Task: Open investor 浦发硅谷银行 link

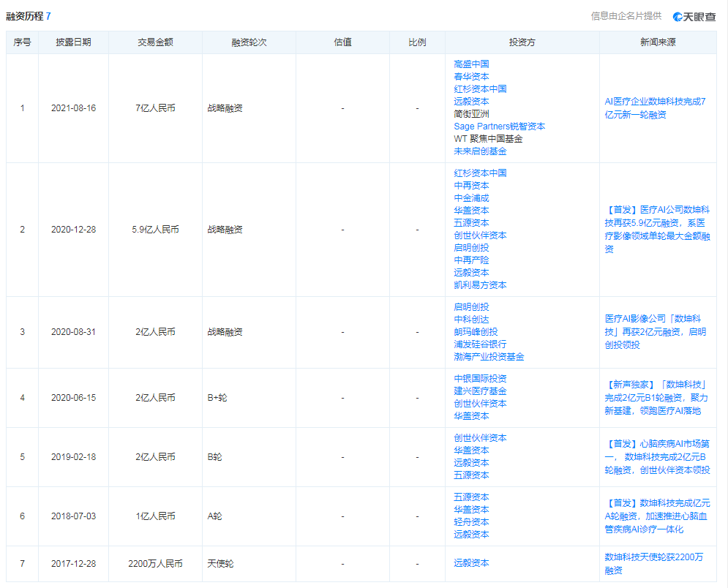Action: coord(480,344)
